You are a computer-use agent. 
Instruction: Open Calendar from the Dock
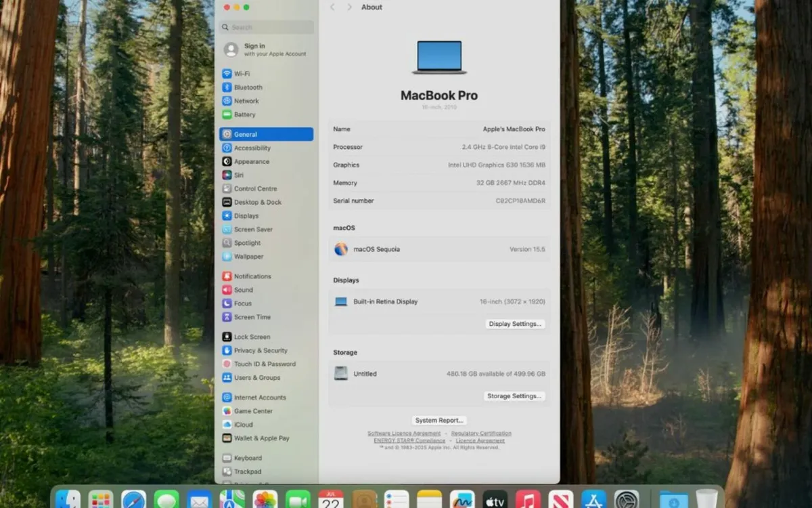pyautogui.click(x=331, y=500)
